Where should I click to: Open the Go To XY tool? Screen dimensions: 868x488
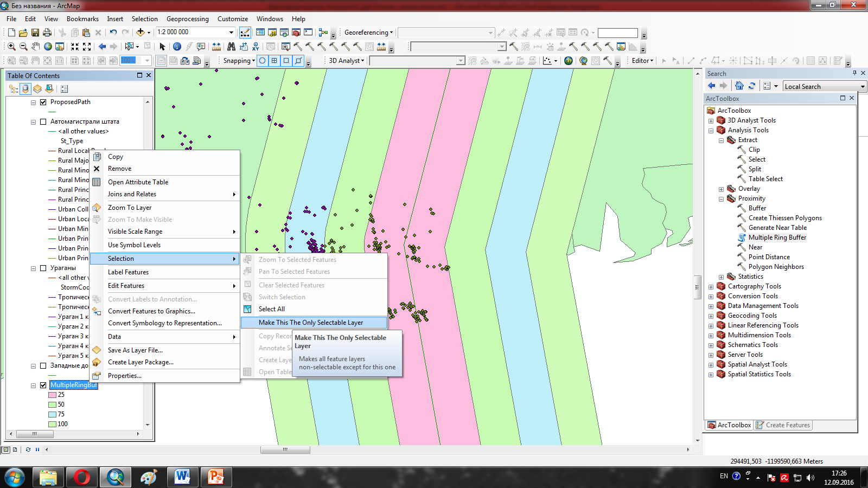[x=256, y=47]
